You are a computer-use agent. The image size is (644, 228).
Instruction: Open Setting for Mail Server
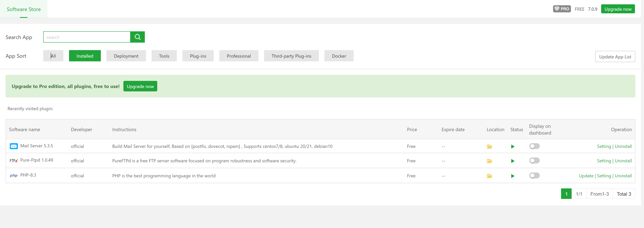604,146
